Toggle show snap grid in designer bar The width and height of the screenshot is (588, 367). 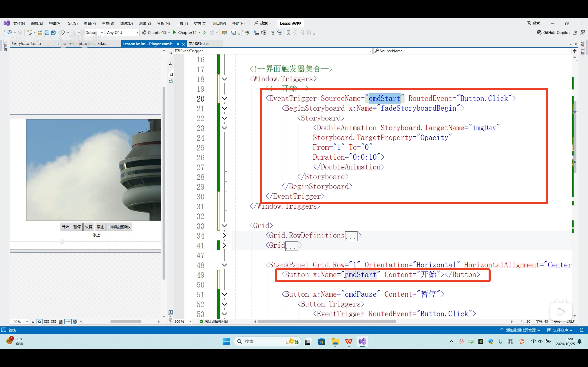46,322
